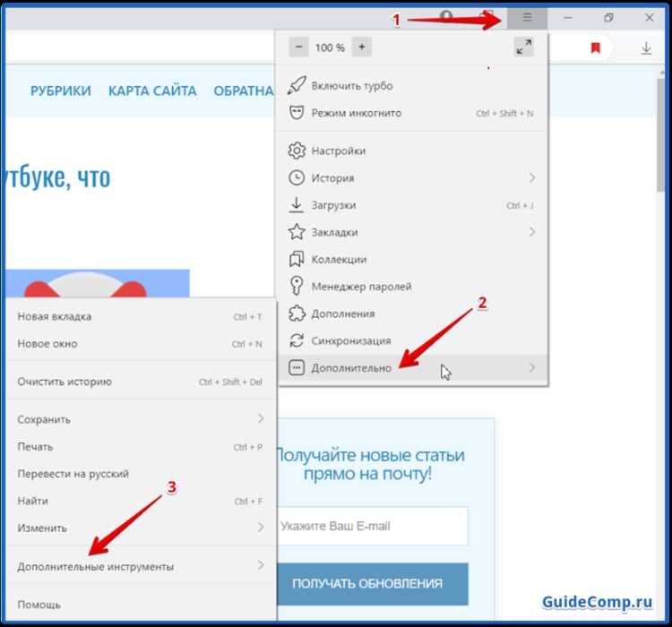Image resolution: width=672 pixels, height=627 pixels.
Task: Expand the История submenu arrow
Action: click(532, 177)
